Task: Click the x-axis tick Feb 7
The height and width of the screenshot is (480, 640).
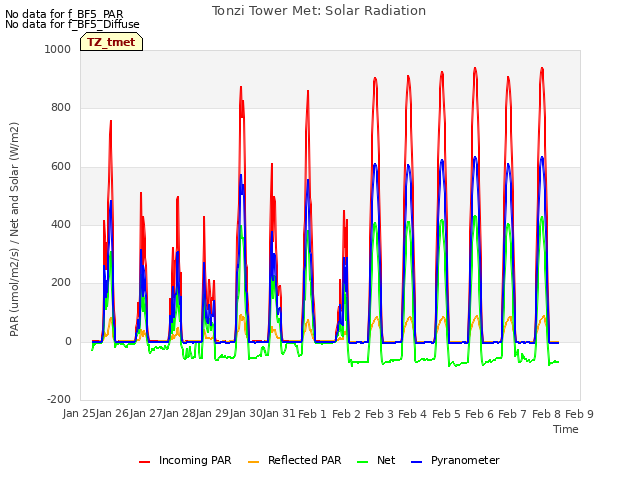Action: (513, 414)
